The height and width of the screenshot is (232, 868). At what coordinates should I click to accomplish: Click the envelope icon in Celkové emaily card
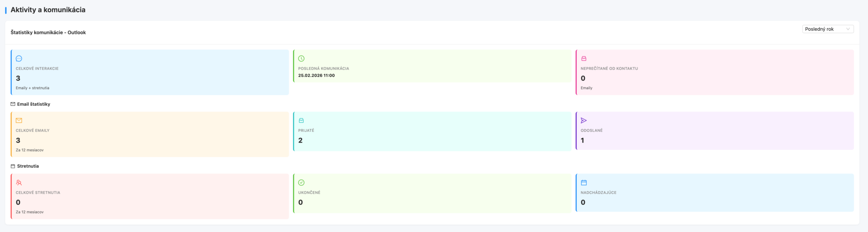[x=19, y=121]
